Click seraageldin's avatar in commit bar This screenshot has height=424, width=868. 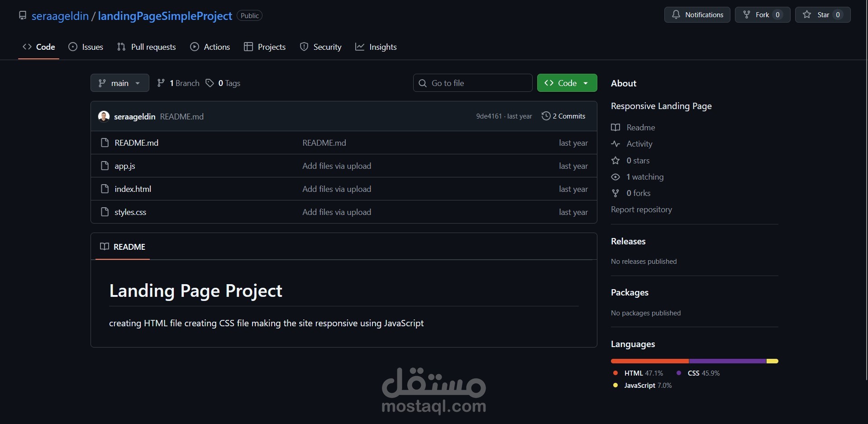[104, 116]
